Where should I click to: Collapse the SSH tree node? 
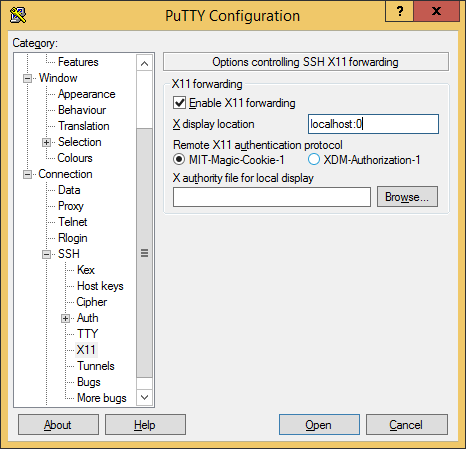pyautogui.click(x=46, y=254)
